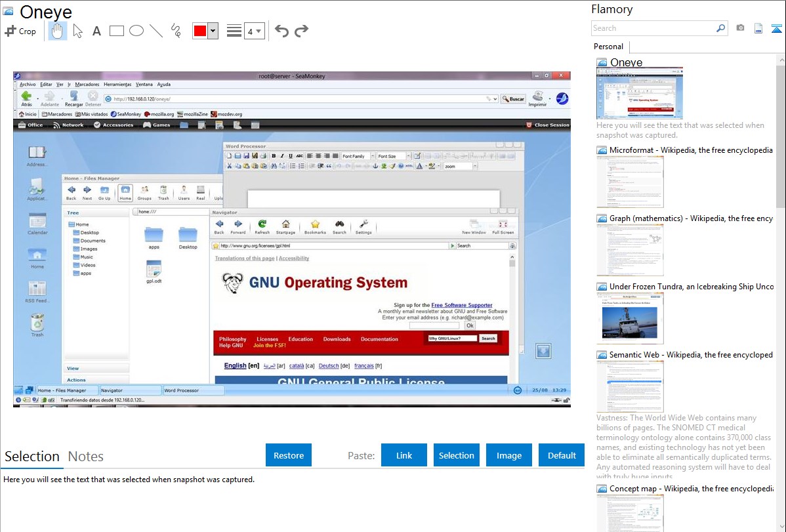Select the Documents folder in the Files Manager tree
This screenshot has height=532, width=786.
93,241
